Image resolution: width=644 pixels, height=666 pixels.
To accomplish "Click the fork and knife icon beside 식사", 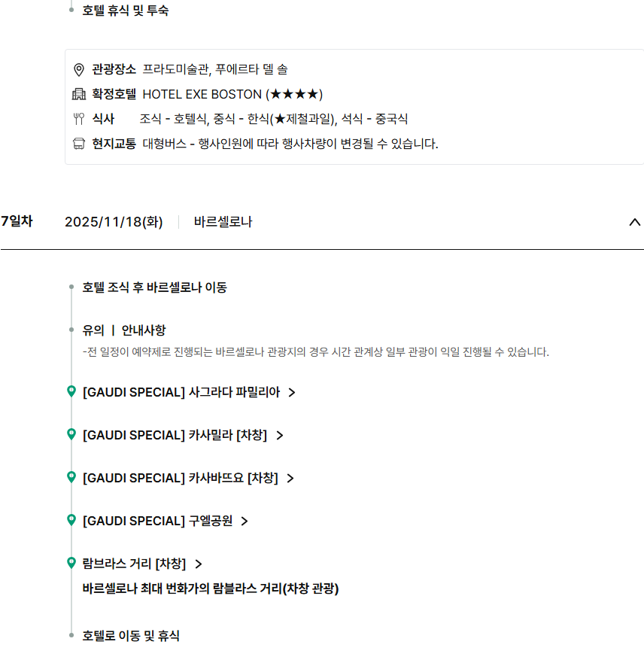I will click(79, 119).
